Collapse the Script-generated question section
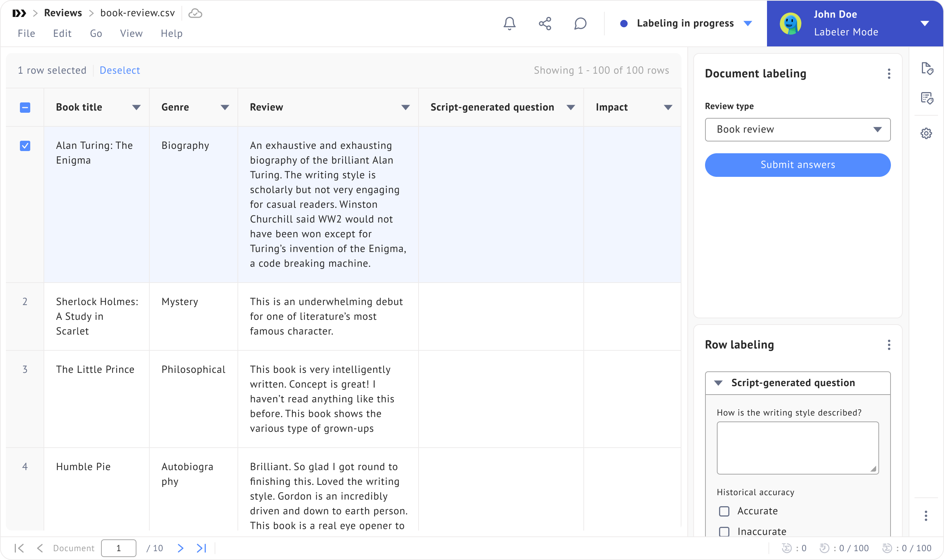The width and height of the screenshot is (944, 560). point(718,383)
